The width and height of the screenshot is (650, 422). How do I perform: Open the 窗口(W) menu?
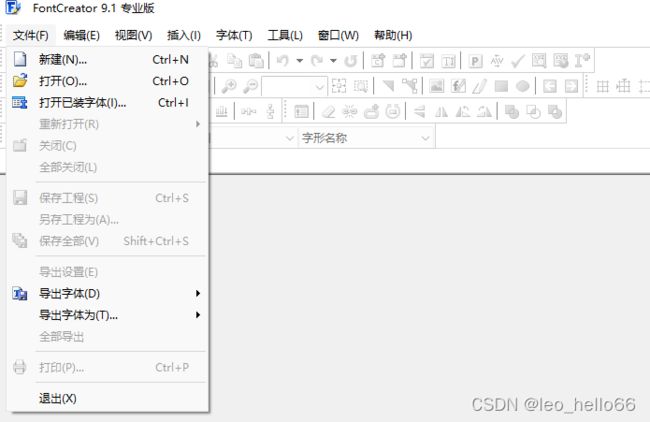point(338,35)
